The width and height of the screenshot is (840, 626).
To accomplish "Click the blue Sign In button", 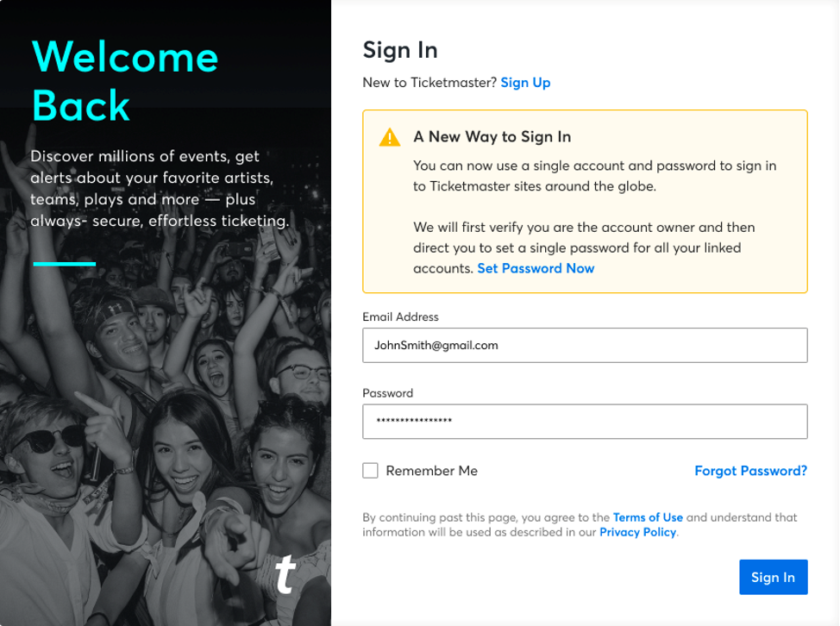I will pos(773,577).
